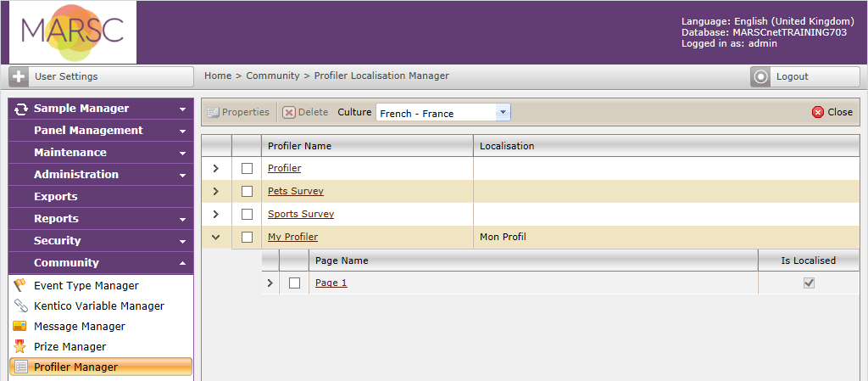Open the Exports menu
This screenshot has height=381, width=868.
pos(101,197)
